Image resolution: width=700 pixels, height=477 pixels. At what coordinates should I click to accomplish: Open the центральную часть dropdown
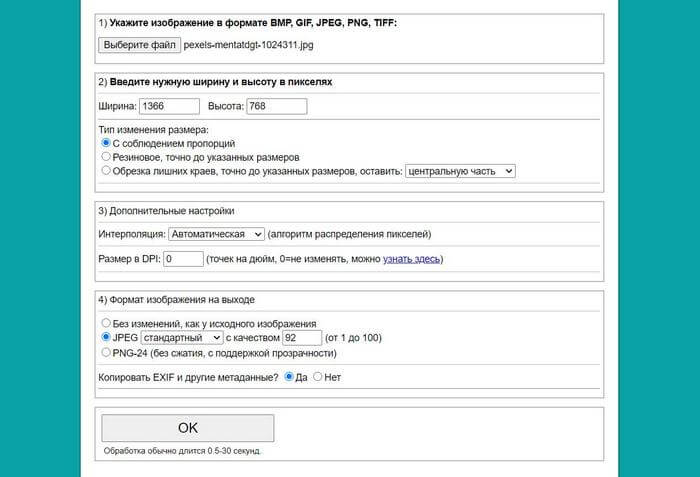pos(459,171)
